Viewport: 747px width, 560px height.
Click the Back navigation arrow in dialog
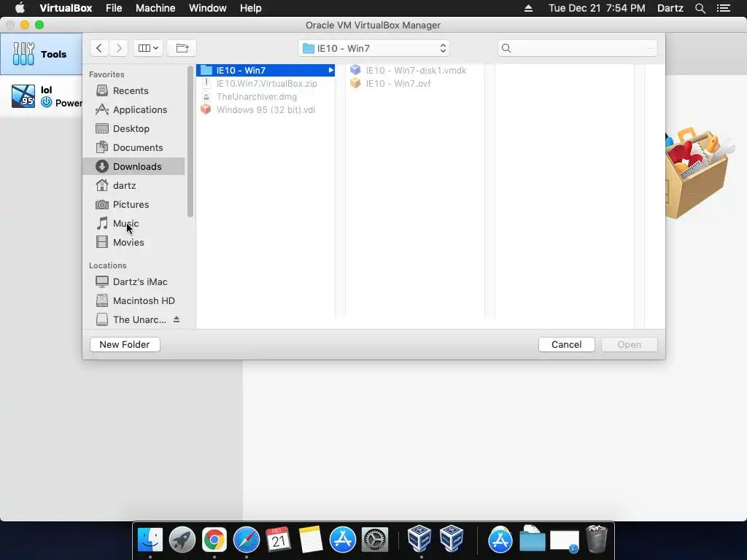(99, 48)
